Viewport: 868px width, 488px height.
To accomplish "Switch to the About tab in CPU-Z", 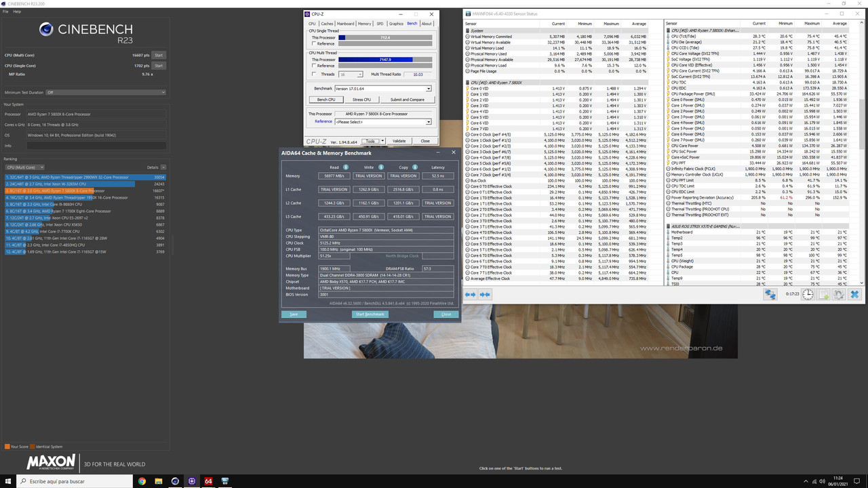I will click(427, 24).
